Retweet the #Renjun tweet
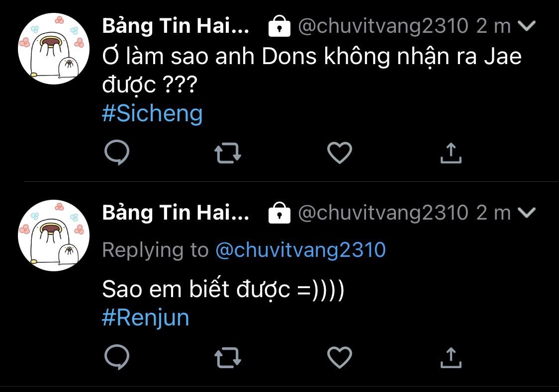559x392 pixels. pyautogui.click(x=228, y=357)
